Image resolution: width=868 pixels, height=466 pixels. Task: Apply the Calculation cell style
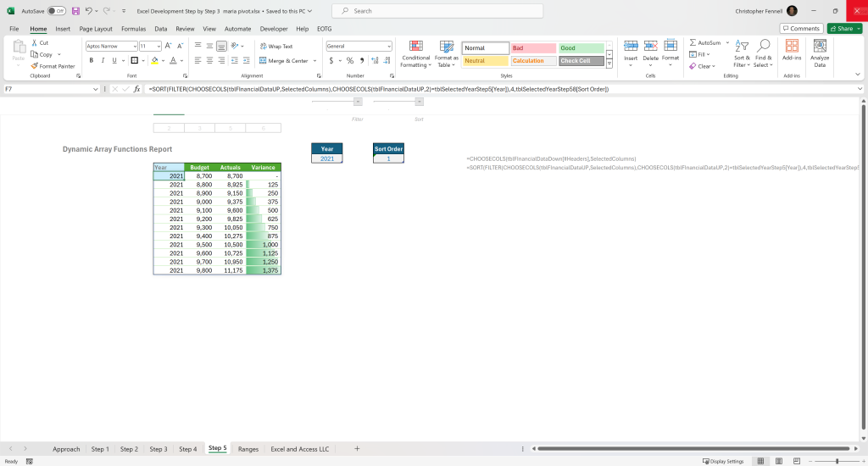533,61
